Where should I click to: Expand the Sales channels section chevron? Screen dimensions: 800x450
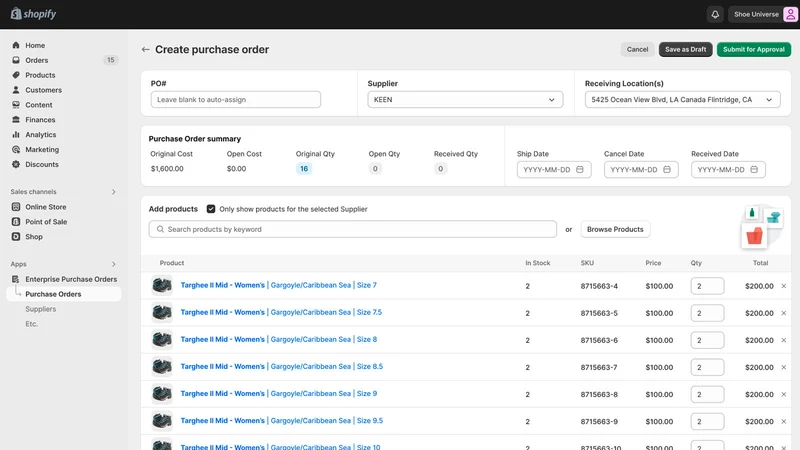coord(114,192)
